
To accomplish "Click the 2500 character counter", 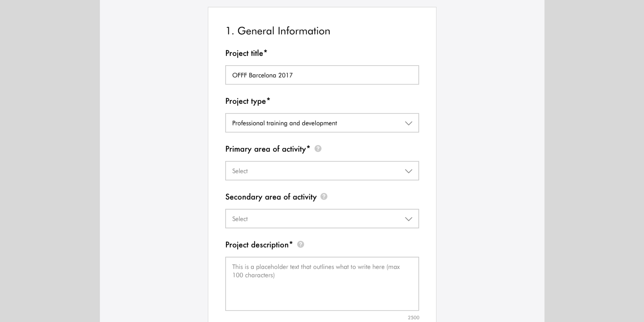I will click(x=413, y=317).
